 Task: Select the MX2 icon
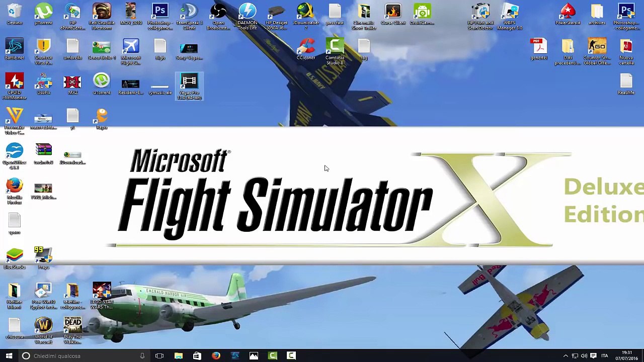[x=72, y=84]
